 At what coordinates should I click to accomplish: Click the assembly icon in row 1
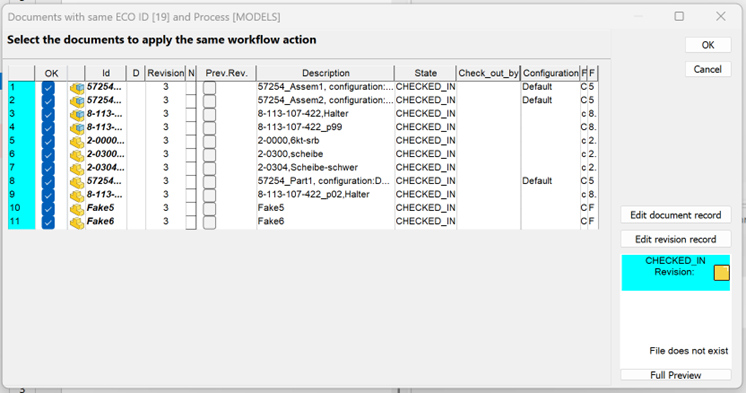pos(77,88)
